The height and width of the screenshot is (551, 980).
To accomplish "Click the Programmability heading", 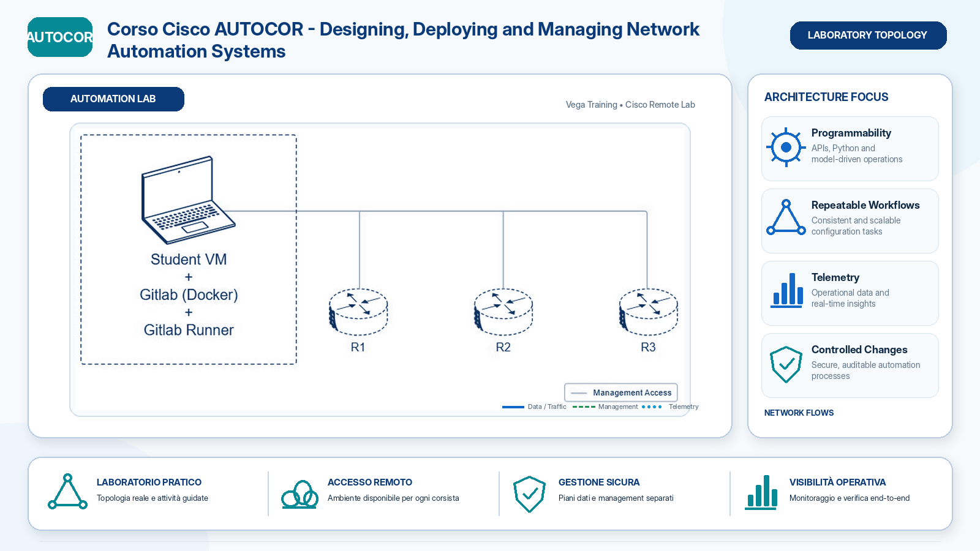I will click(x=851, y=133).
